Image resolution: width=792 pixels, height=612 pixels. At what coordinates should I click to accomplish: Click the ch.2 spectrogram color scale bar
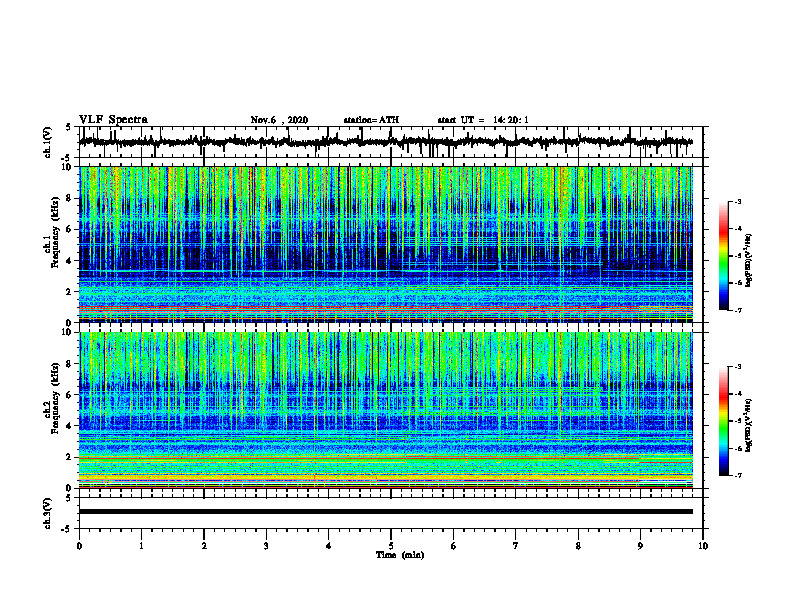724,421
